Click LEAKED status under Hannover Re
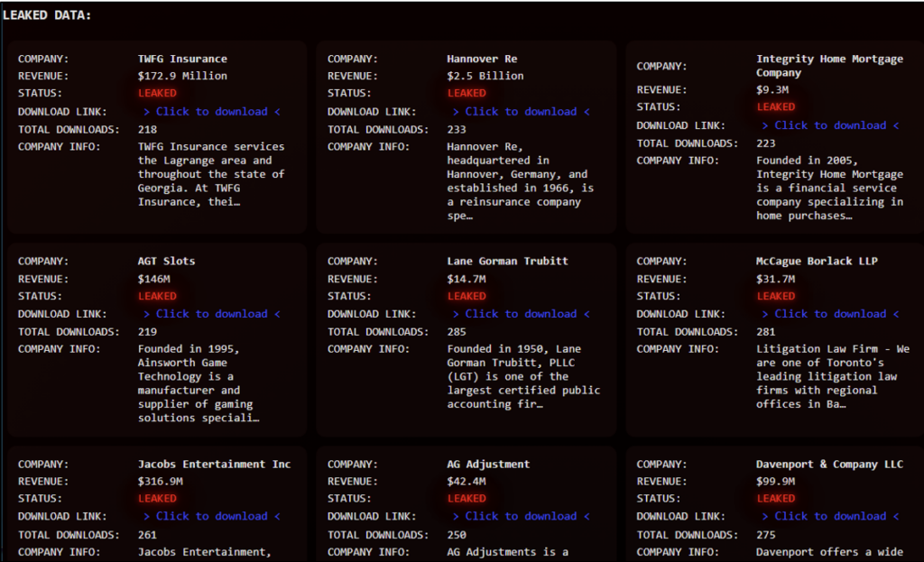Viewport: 924px width, 562px height. point(467,93)
